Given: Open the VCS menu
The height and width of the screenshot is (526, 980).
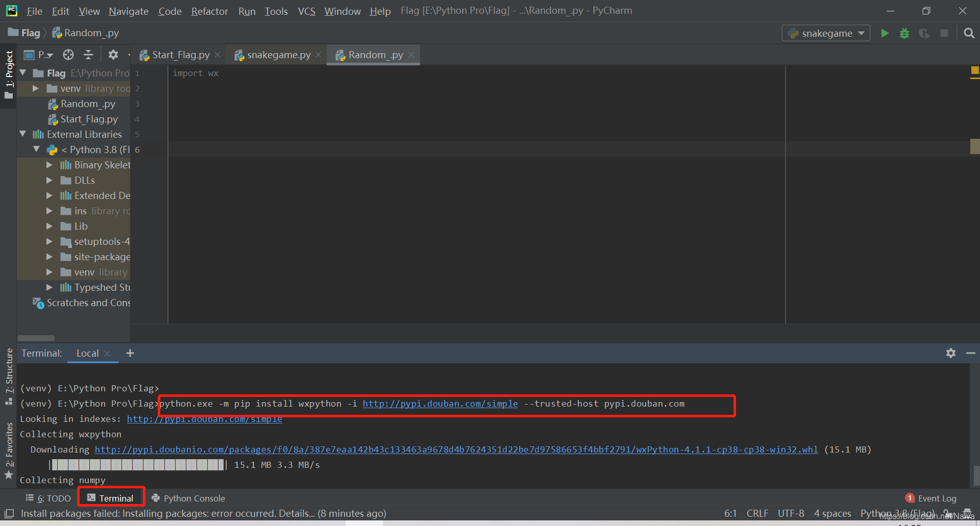Looking at the screenshot, I should click(x=306, y=11).
